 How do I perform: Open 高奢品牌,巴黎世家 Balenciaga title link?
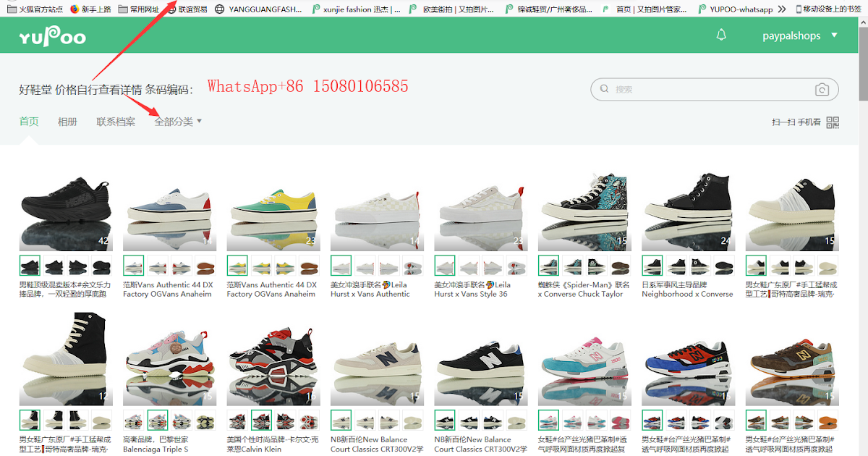coord(156,444)
